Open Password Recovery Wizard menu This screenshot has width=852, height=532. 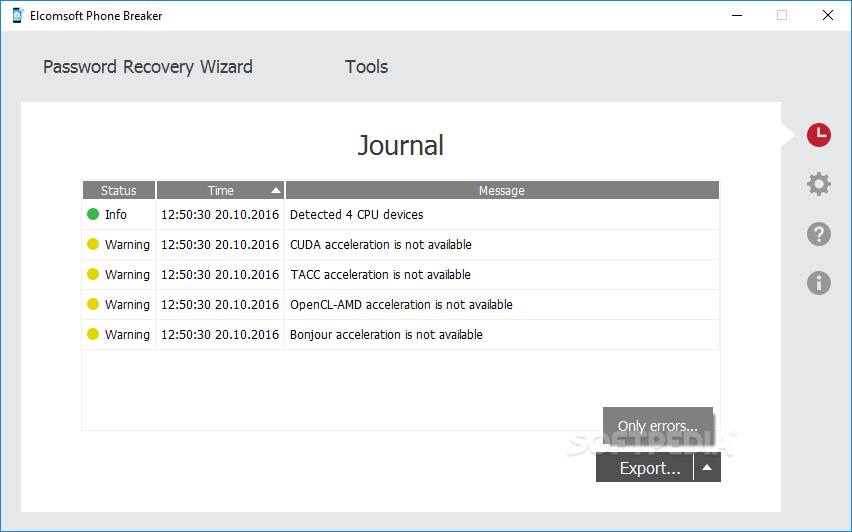[x=148, y=67]
